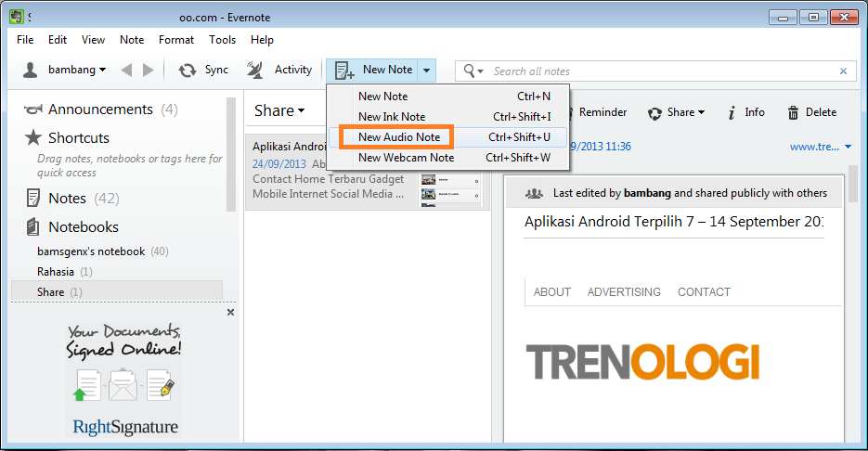The width and height of the screenshot is (868, 451).
Task: Select New Audio Note
Action: click(448, 137)
